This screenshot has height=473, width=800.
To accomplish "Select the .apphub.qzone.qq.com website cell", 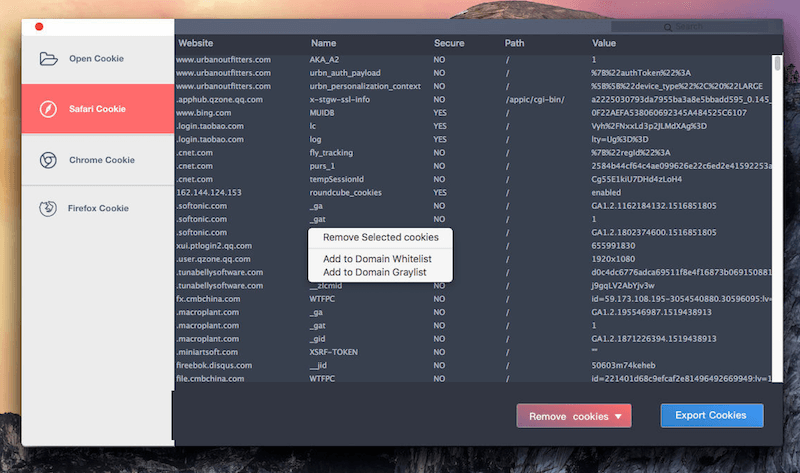I will (x=219, y=99).
